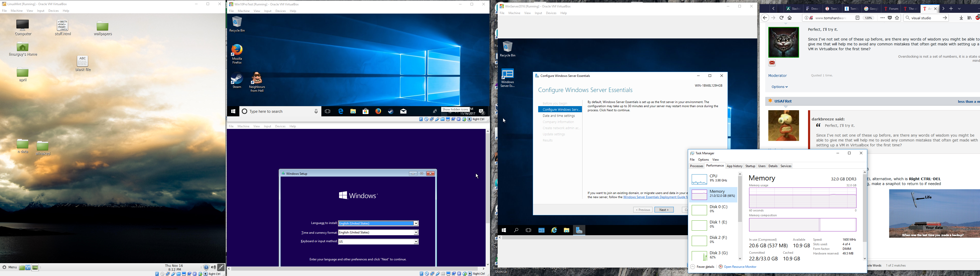980x276 pixels.
Task: Open wallpapers folder on Mint desktop
Action: click(103, 28)
